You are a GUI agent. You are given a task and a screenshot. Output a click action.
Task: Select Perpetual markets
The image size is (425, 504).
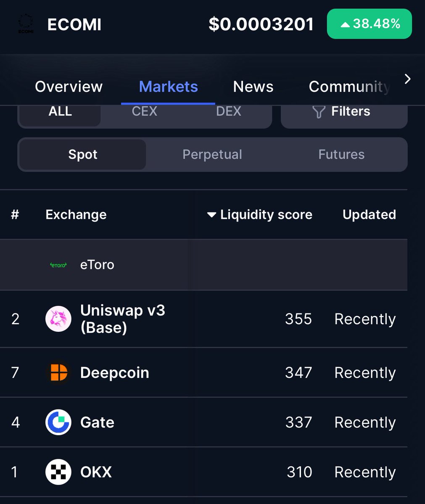tap(212, 155)
